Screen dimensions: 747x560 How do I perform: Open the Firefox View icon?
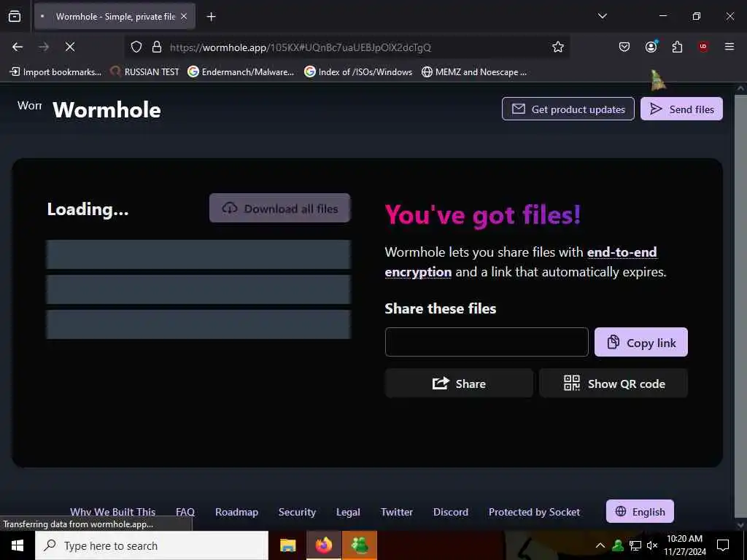coord(15,16)
